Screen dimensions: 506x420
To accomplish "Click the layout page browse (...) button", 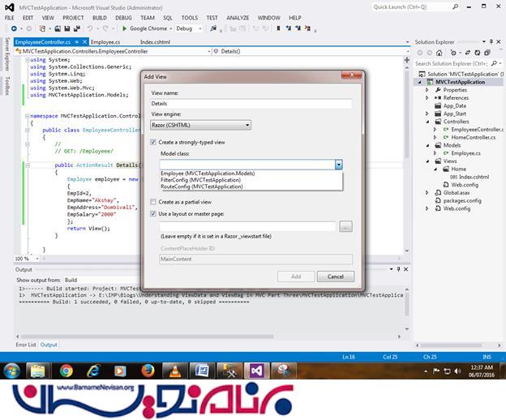I will point(346,226).
